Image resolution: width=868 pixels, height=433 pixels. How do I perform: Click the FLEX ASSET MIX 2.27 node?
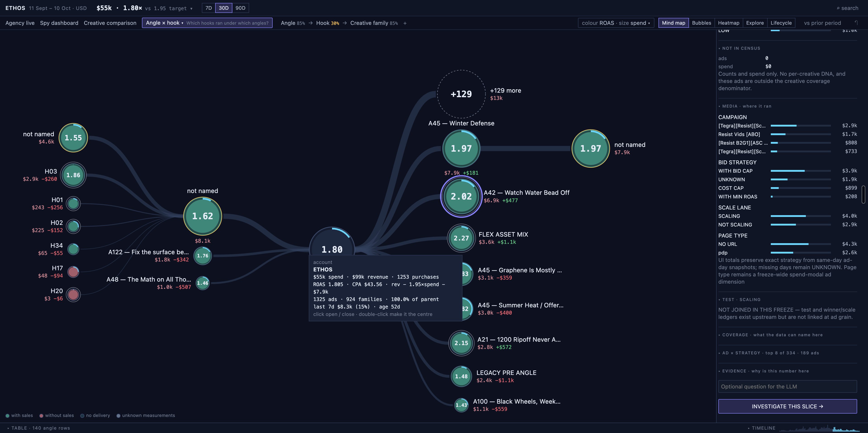coord(461,238)
